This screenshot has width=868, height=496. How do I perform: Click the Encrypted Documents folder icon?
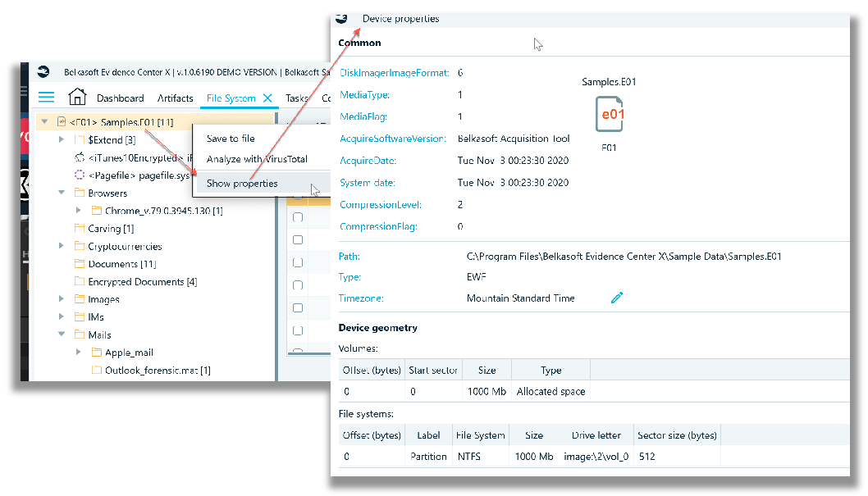[x=80, y=281]
